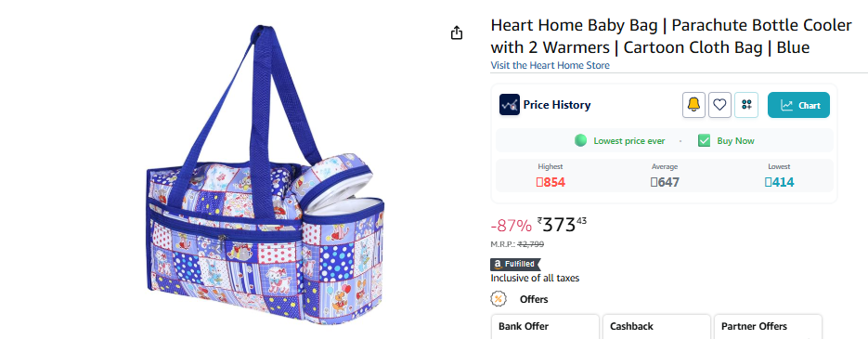Add to wishlist with heart icon
The height and width of the screenshot is (339, 868).
coord(719,105)
